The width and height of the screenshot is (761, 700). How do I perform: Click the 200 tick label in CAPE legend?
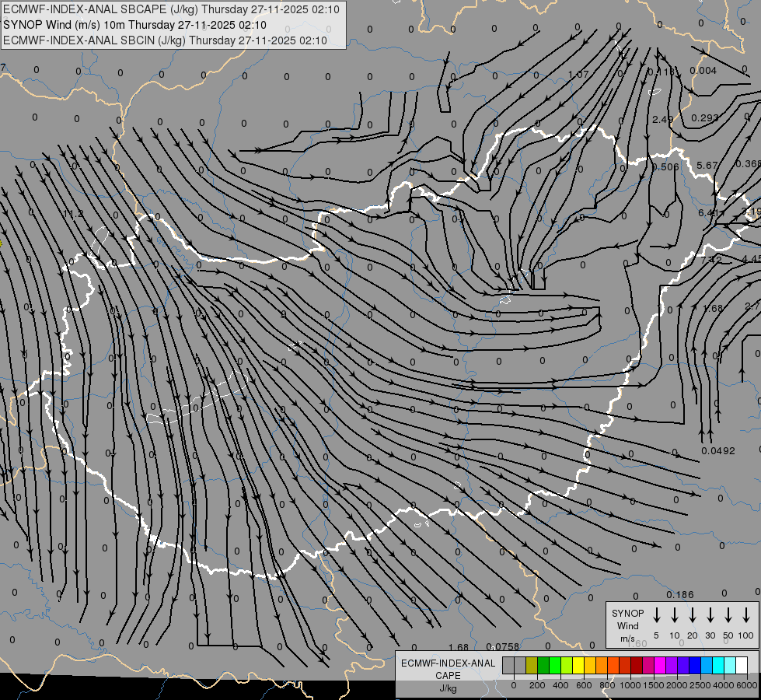(537, 685)
